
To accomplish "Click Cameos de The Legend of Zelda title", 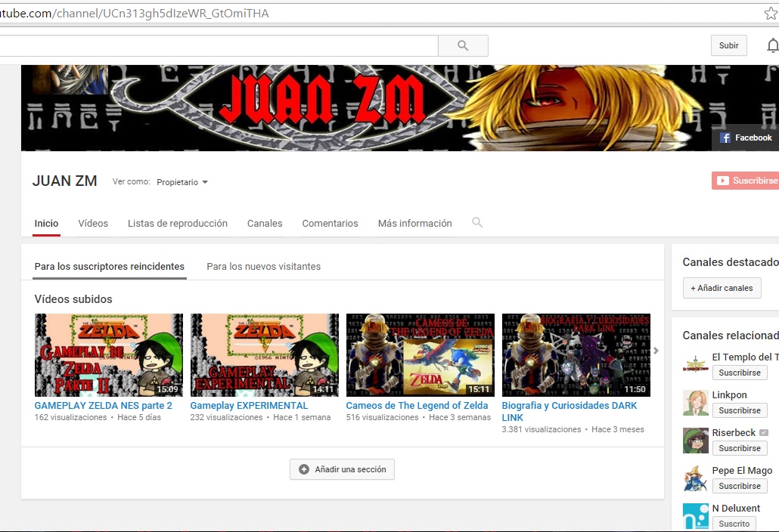I will point(417,406).
